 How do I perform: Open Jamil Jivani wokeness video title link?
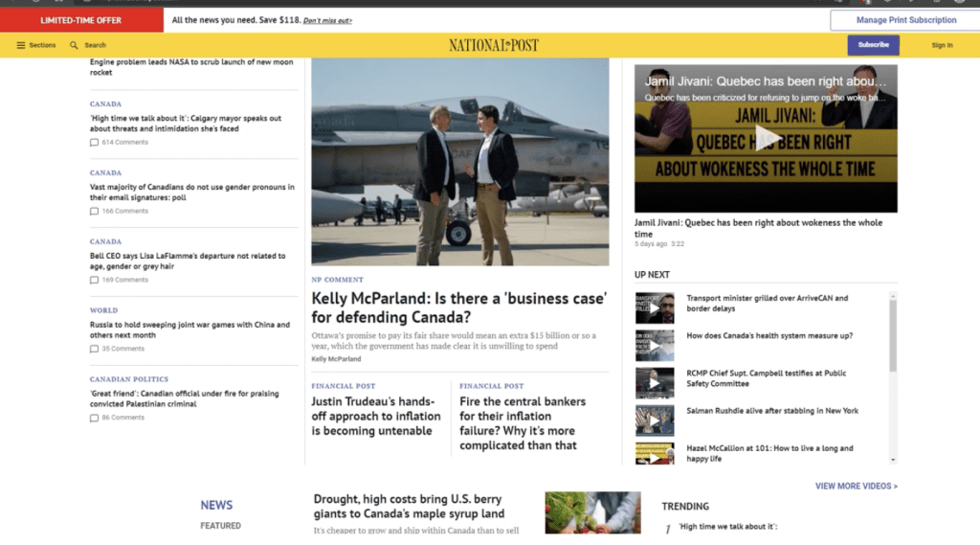pyautogui.click(x=758, y=228)
